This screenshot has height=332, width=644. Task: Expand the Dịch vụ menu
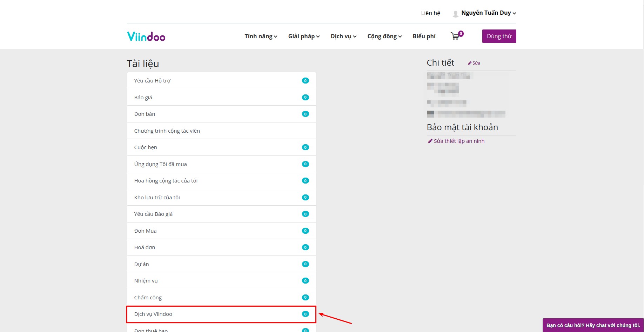pos(343,36)
